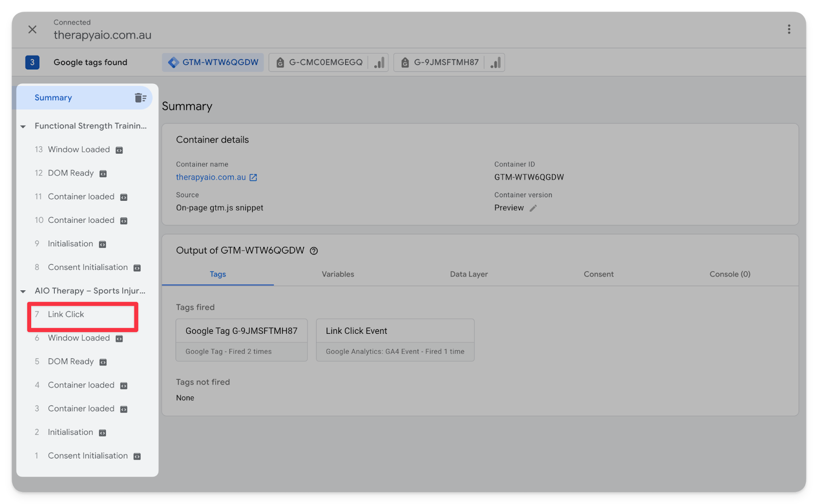Click the API icon next to event 13 Window Loaded

(x=119, y=150)
